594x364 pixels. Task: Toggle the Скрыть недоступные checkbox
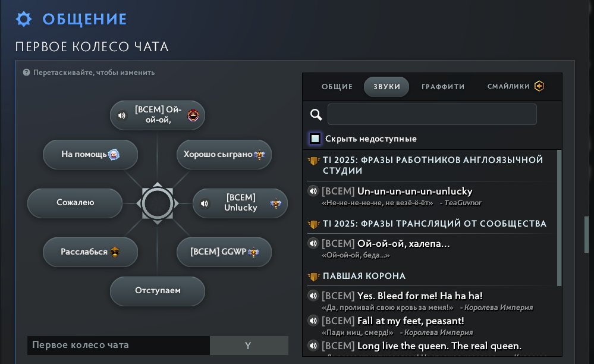[315, 139]
